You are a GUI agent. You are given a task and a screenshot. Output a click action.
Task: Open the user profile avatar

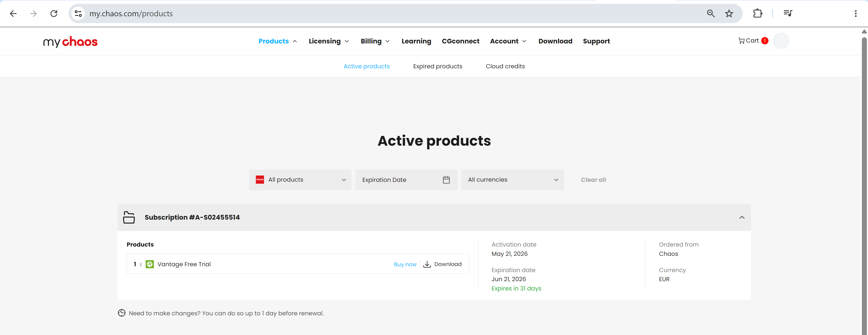tap(781, 41)
